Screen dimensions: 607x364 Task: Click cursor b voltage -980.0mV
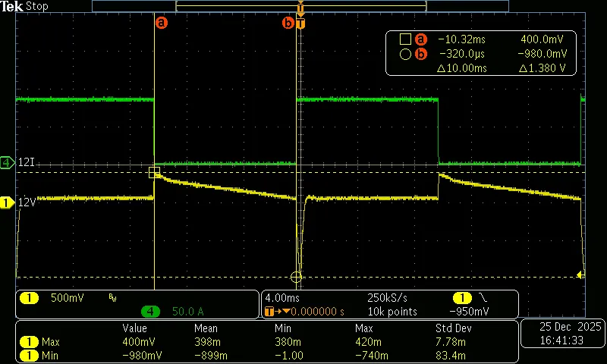point(542,54)
